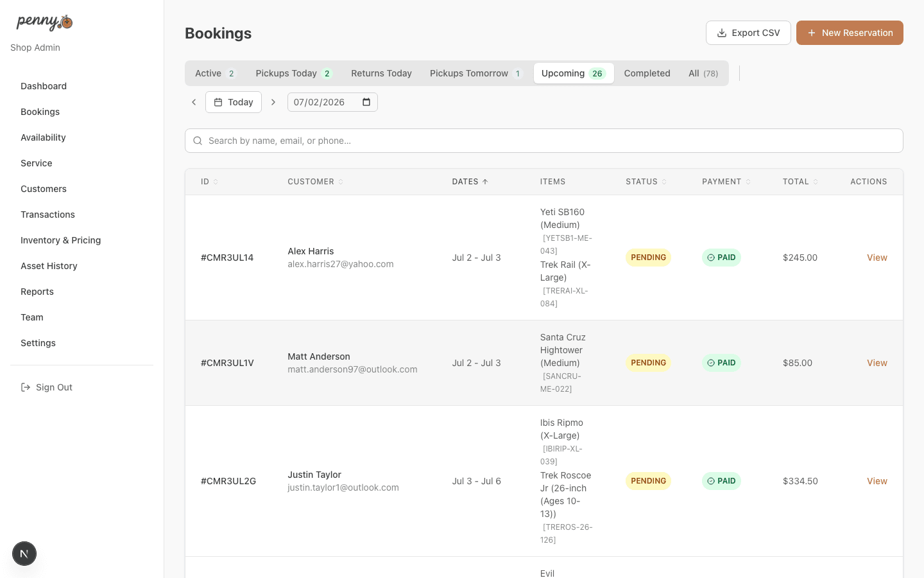Open Settings page
This screenshot has width=924, height=578.
click(x=38, y=343)
